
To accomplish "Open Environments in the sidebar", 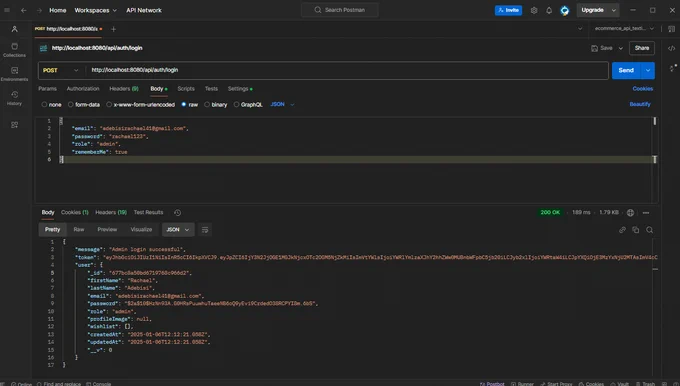I will click(x=14, y=74).
